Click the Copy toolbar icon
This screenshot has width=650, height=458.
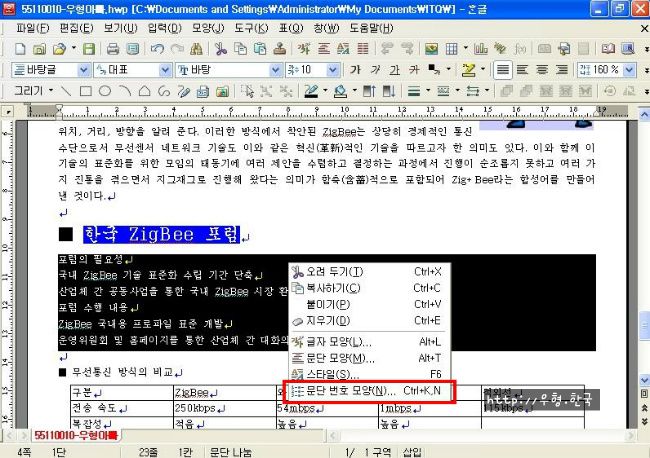tap(240, 49)
